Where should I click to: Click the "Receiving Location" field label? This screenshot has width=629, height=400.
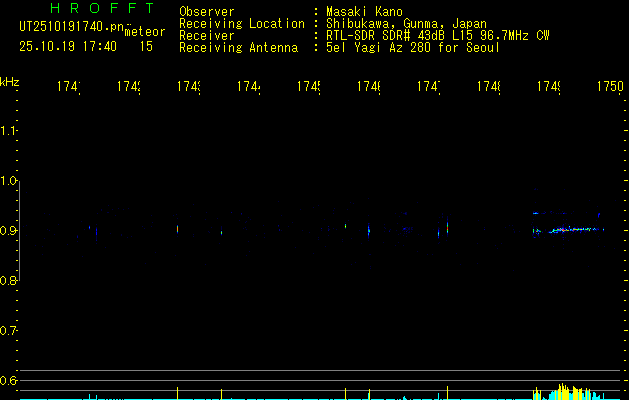pos(242,24)
